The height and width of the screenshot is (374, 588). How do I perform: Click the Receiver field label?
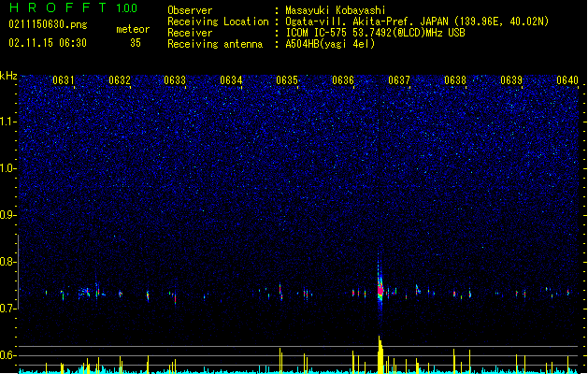[x=190, y=33]
